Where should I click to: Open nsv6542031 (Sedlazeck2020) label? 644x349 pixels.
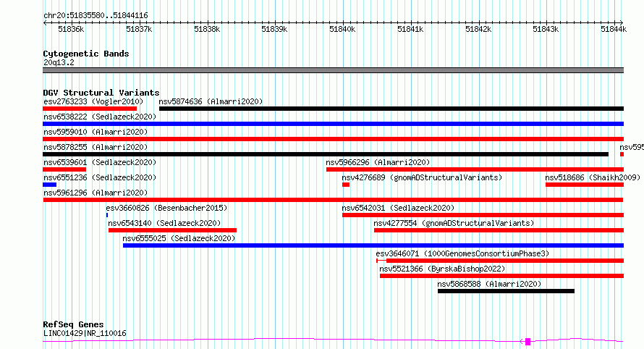click(x=398, y=208)
